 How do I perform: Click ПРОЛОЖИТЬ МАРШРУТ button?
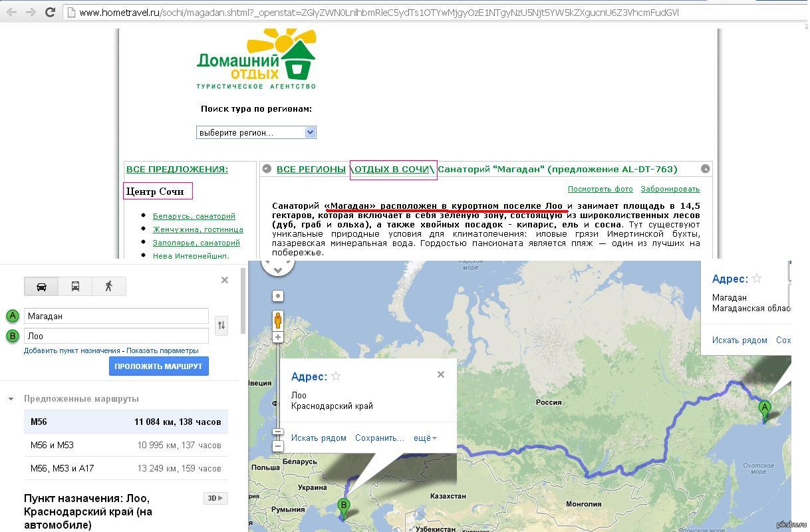click(x=158, y=366)
